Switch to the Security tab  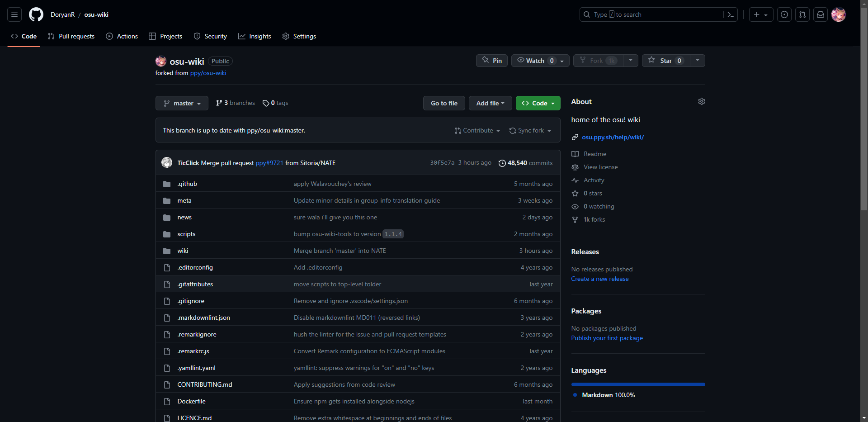click(210, 36)
